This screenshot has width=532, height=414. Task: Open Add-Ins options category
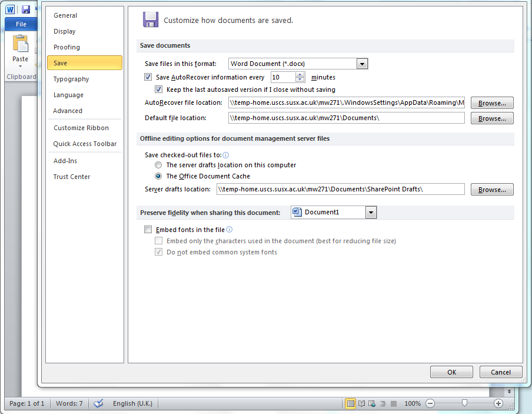point(85,161)
